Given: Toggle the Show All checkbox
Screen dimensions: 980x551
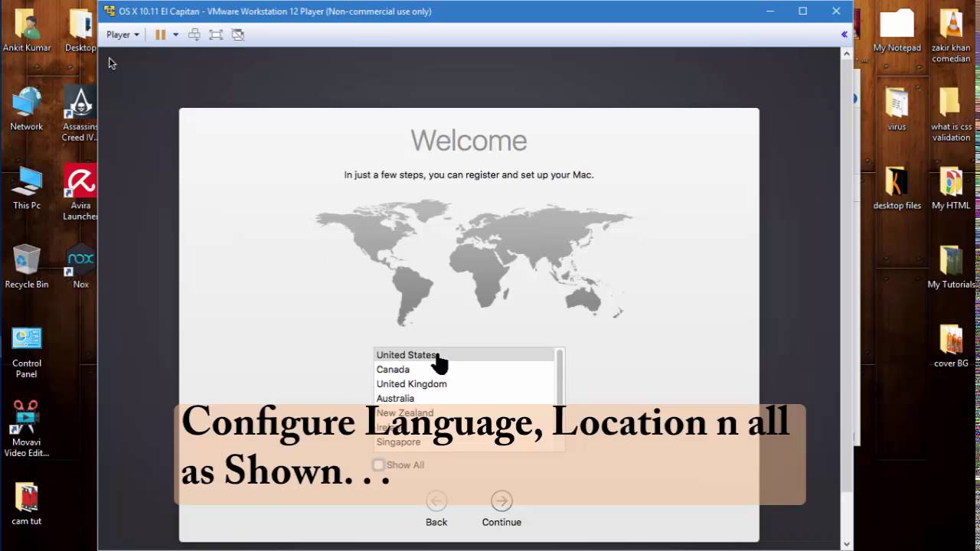Looking at the screenshot, I should [378, 465].
